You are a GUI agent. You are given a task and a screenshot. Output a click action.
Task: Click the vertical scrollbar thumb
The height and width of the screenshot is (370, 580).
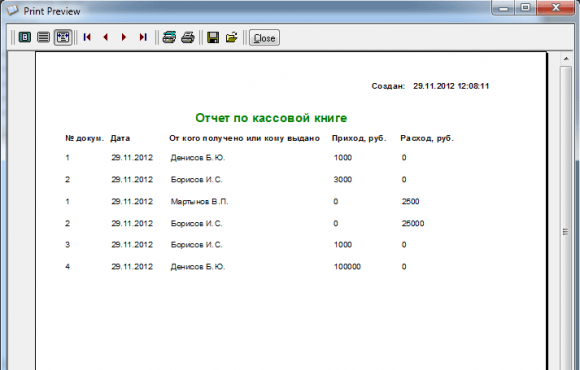click(x=566, y=231)
